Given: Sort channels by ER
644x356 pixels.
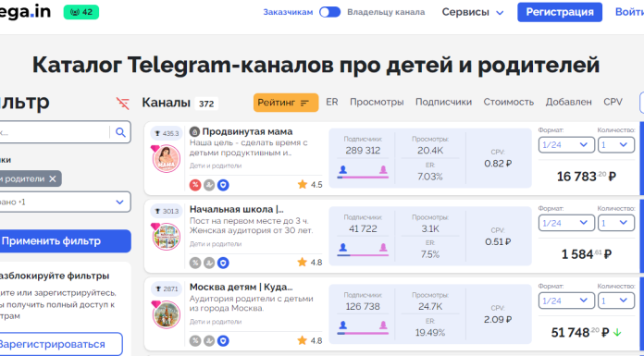Looking at the screenshot, I should pyautogui.click(x=332, y=102).
